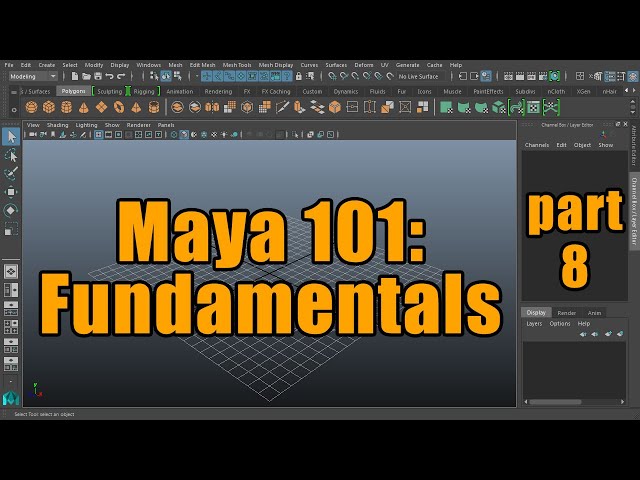Click the Open Scene folder icon
This screenshot has width=640, height=480.
(86, 76)
